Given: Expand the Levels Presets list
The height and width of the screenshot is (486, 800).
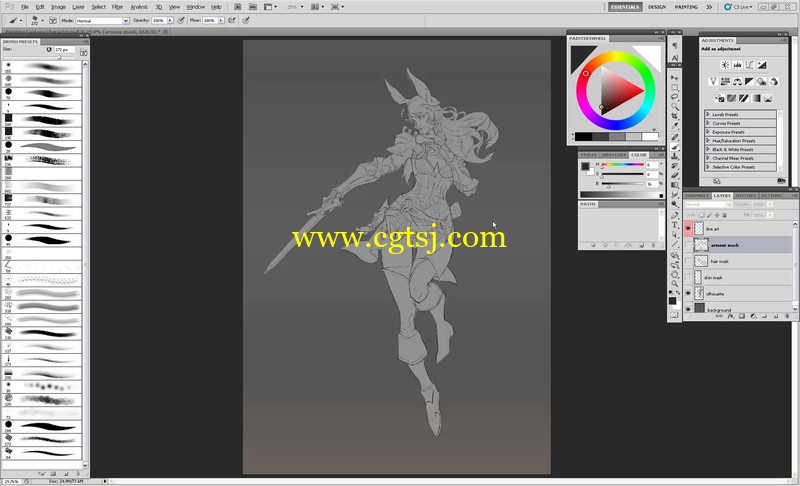Looking at the screenshot, I should (x=708, y=114).
